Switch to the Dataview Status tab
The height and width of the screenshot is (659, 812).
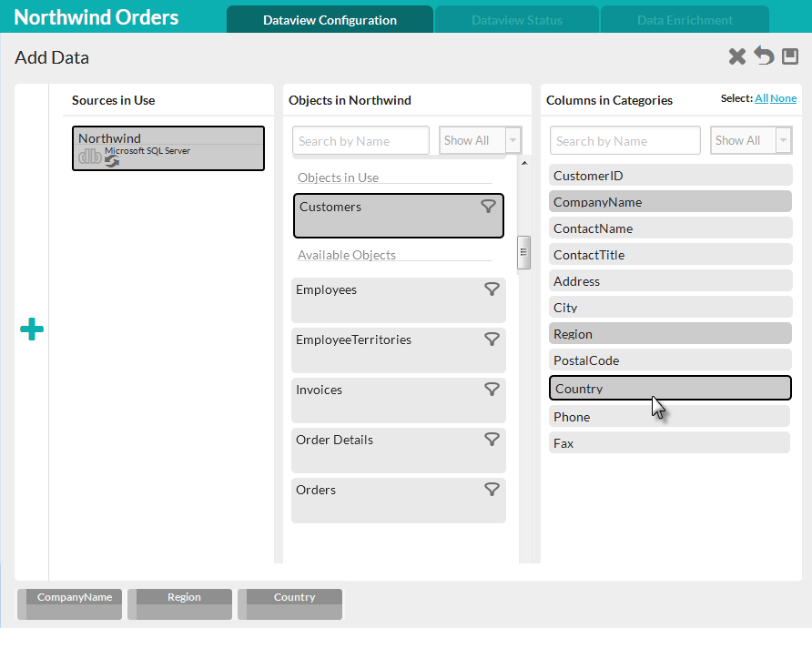(x=517, y=20)
